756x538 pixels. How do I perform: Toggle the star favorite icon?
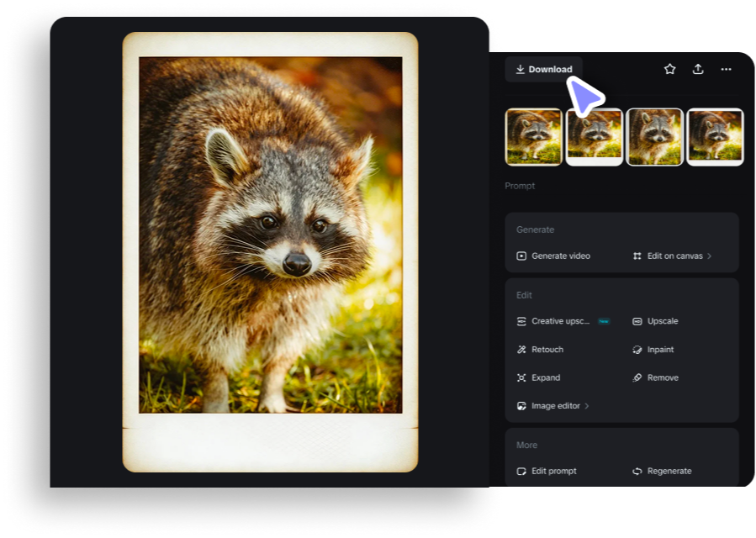(669, 69)
